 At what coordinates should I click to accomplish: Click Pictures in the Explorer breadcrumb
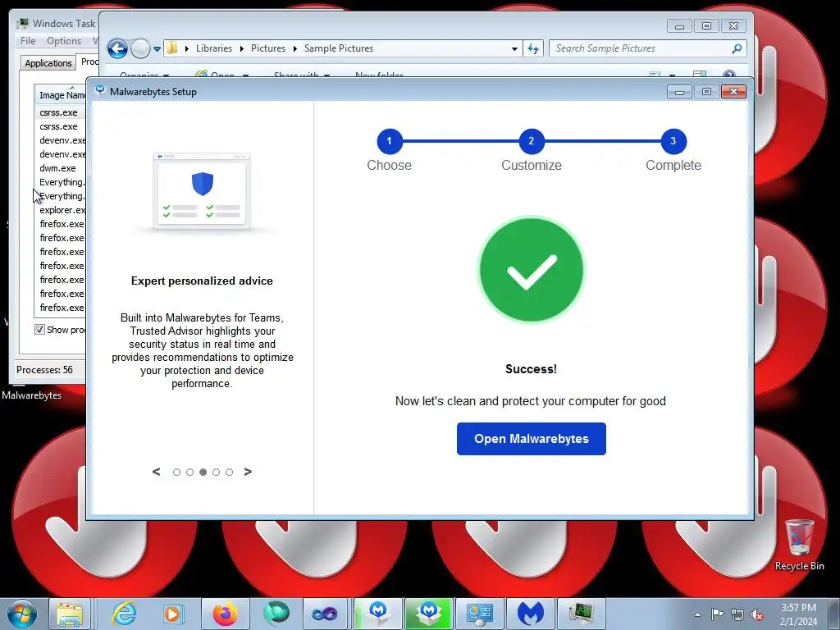268,48
